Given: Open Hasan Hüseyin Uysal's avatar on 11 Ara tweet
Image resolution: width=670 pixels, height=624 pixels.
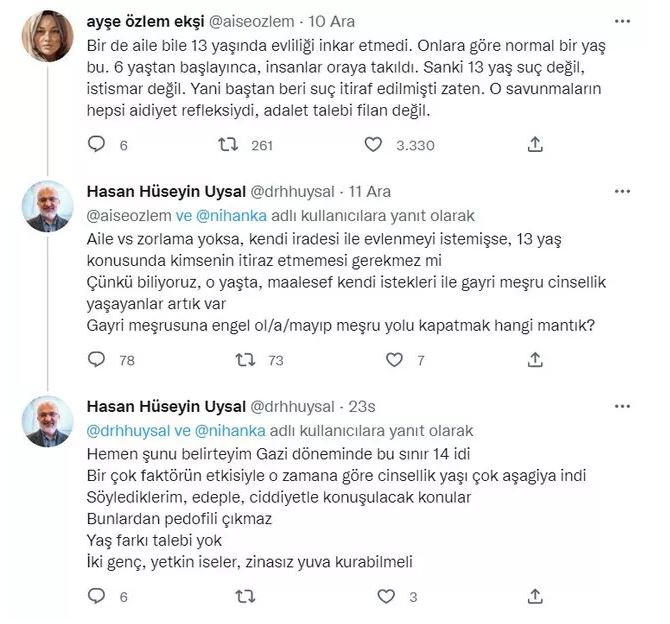Looking at the screenshot, I should pos(48,208).
